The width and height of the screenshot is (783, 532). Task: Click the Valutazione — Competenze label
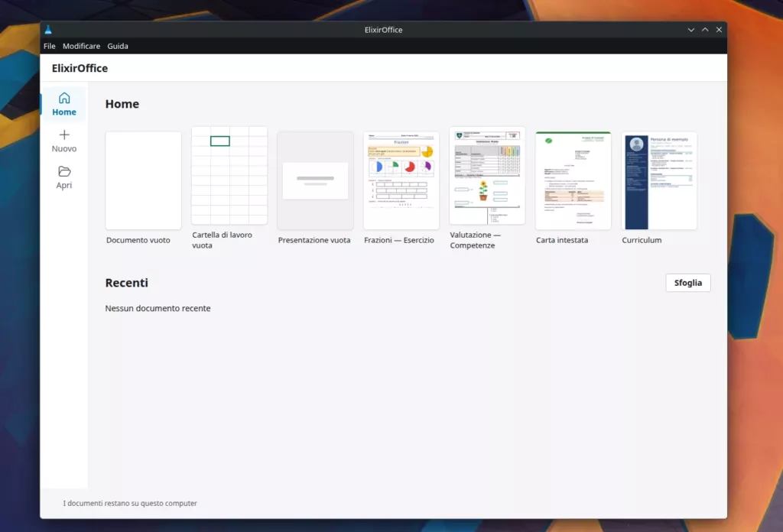point(476,240)
